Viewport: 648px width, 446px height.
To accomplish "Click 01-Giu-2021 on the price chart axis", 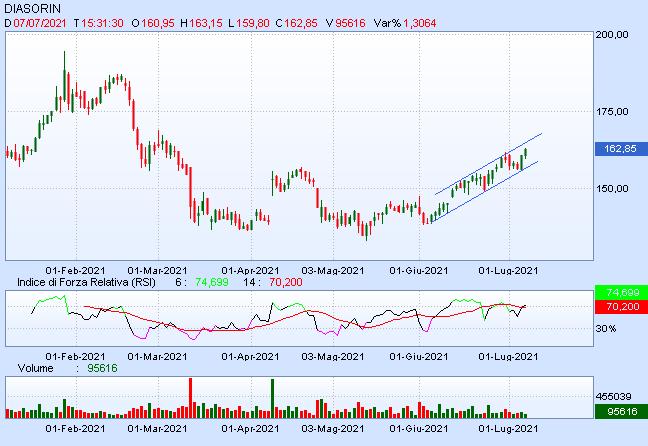I will coord(419,271).
